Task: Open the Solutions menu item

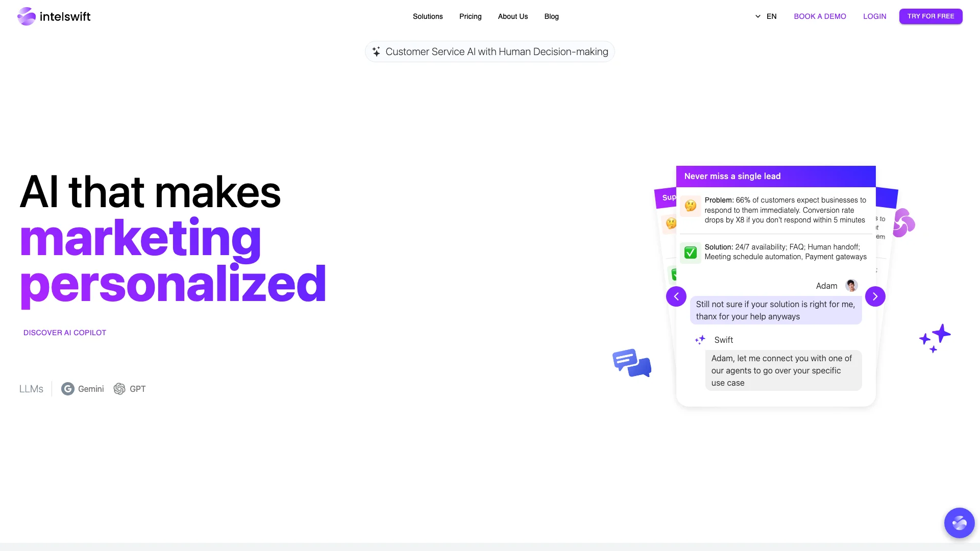Action: click(x=428, y=16)
